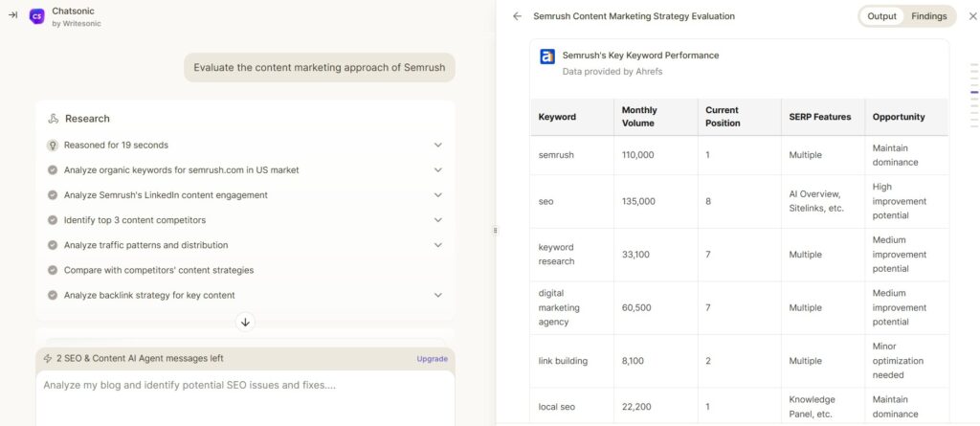Click the Research section icon
Screen dimensions: 980x426
[x=54, y=119]
